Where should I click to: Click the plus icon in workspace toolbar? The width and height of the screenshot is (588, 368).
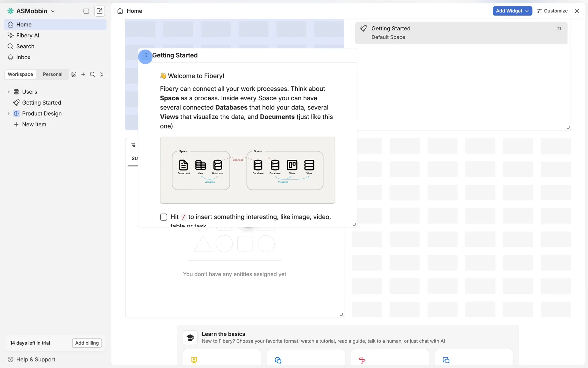click(83, 74)
